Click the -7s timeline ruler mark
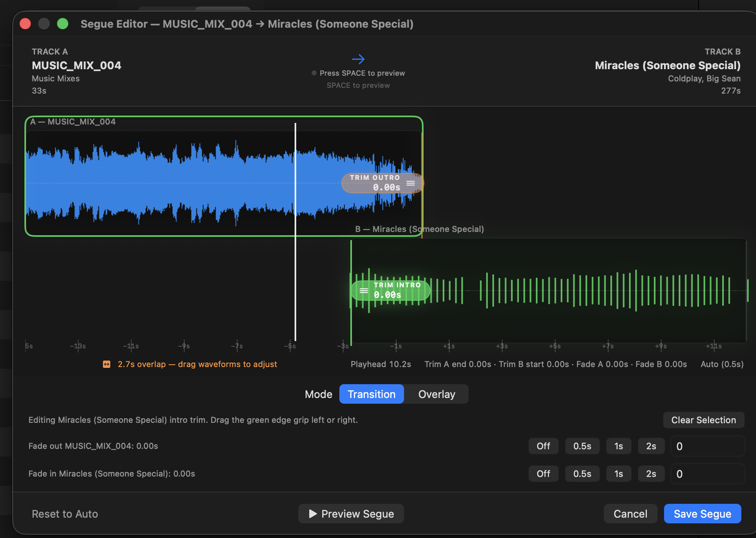This screenshot has width=756, height=538. tap(237, 346)
